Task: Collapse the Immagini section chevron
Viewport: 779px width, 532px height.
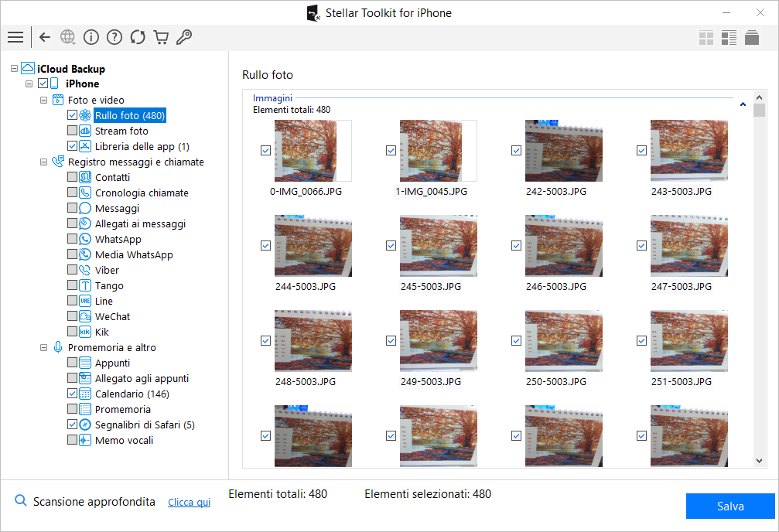Action: tap(743, 104)
